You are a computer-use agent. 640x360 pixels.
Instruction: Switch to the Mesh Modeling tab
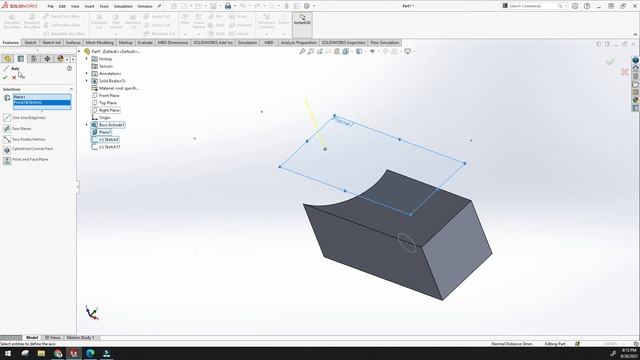[x=100, y=42]
